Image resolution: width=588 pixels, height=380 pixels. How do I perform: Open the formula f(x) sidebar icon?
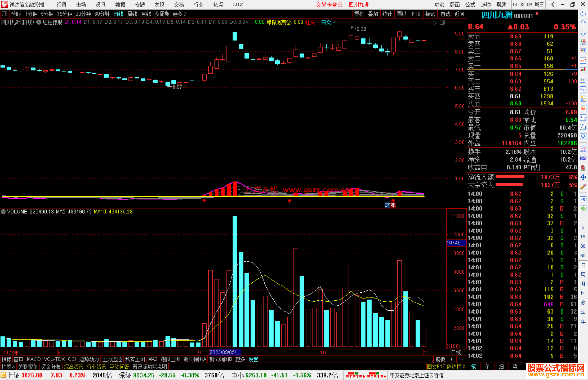[x=583, y=127]
